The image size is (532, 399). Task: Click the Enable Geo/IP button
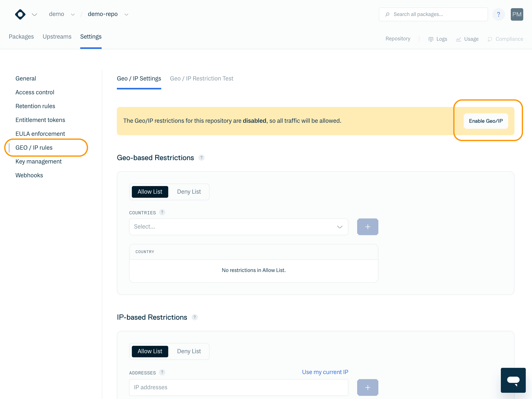486,121
